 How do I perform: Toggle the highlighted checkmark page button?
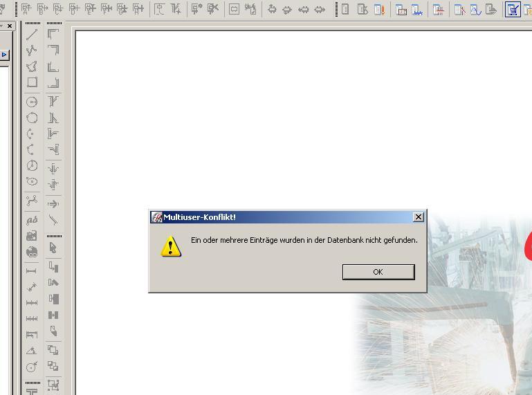pos(513,10)
